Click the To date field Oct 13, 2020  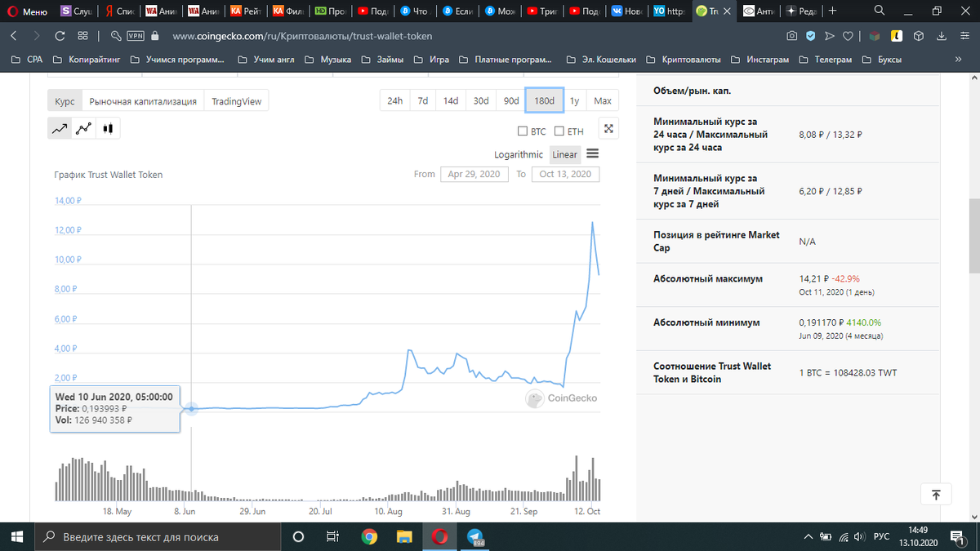tap(565, 174)
